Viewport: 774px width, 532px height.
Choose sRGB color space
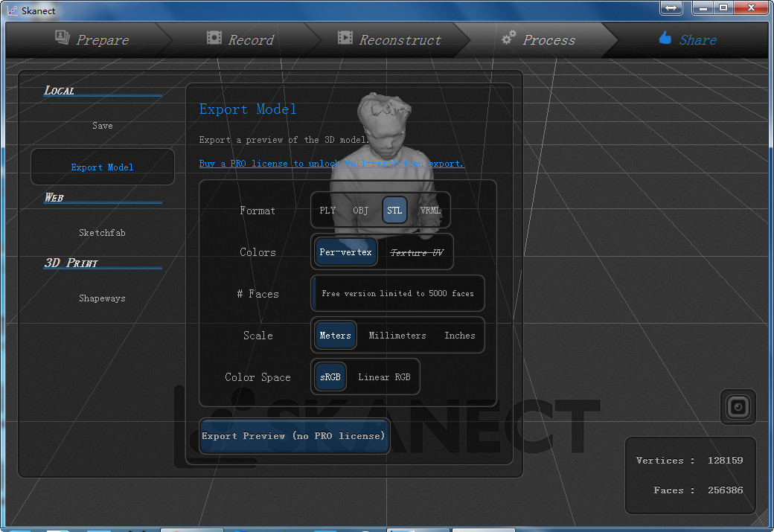pos(330,377)
